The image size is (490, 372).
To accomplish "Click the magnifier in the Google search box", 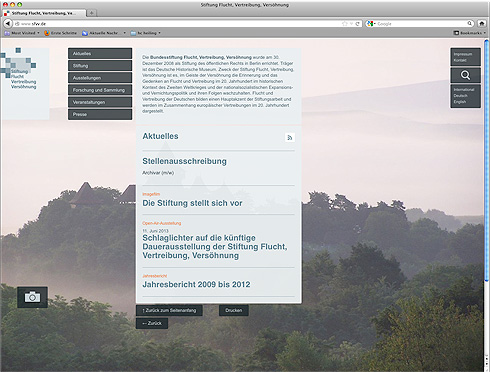I will coord(469,23).
